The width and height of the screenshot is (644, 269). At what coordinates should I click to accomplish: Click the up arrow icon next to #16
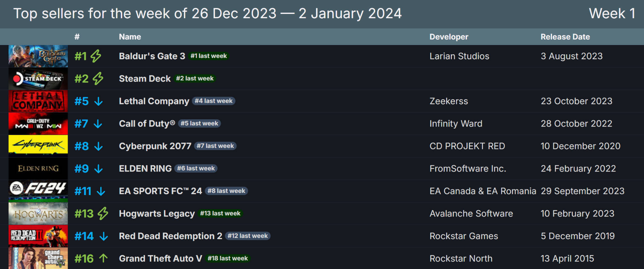pos(103,258)
